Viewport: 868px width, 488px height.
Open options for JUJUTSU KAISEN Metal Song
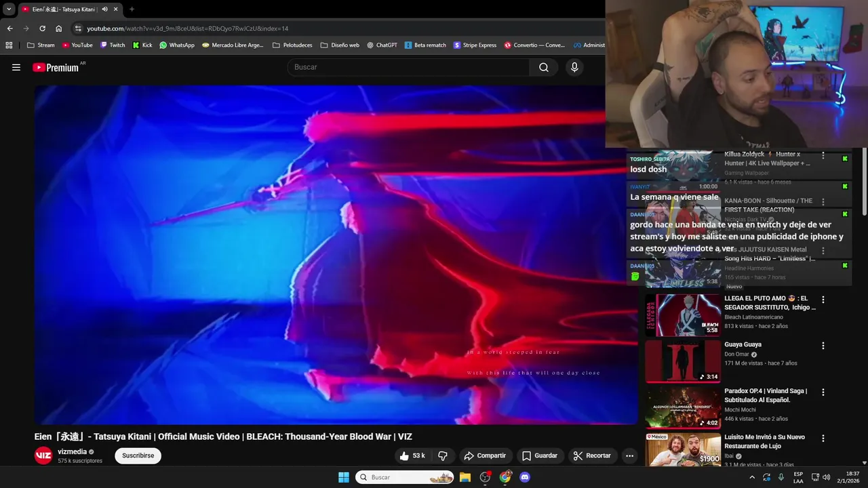click(823, 251)
